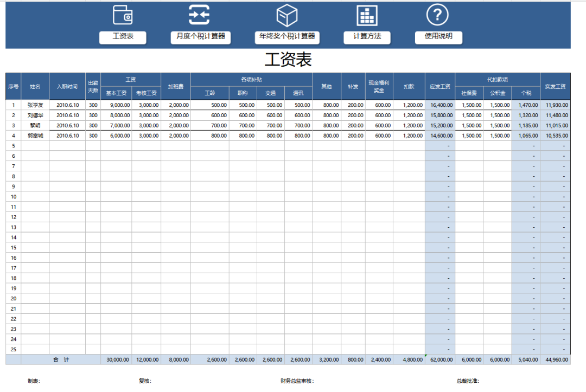Open the 工资表 button
586x392 pixels.
pos(123,37)
